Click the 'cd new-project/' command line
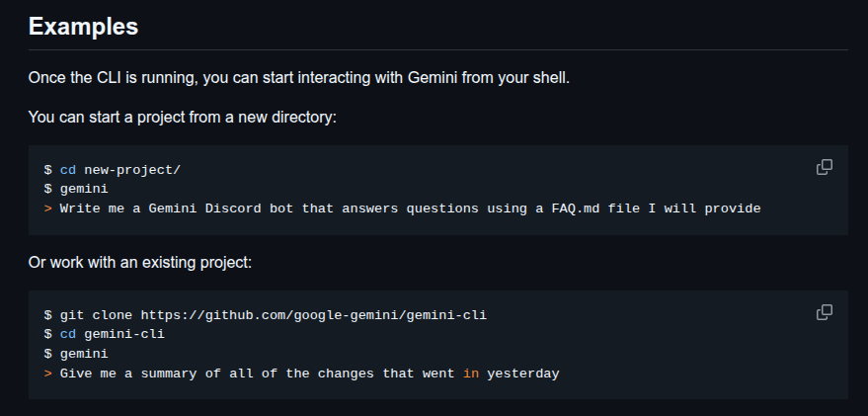 pos(113,170)
